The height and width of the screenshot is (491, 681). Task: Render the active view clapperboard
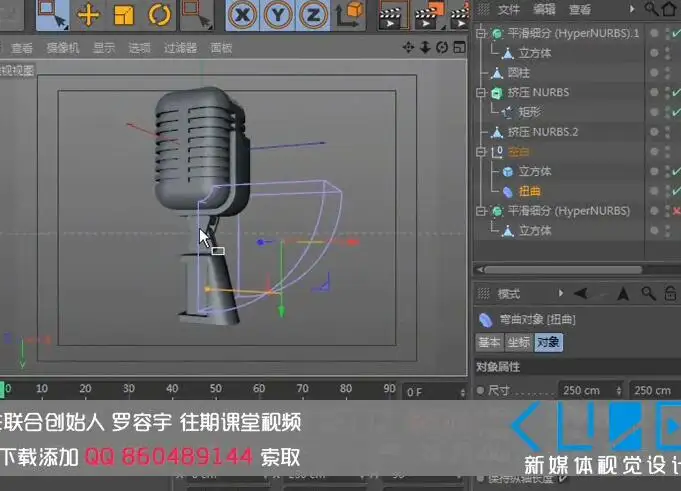pos(393,15)
